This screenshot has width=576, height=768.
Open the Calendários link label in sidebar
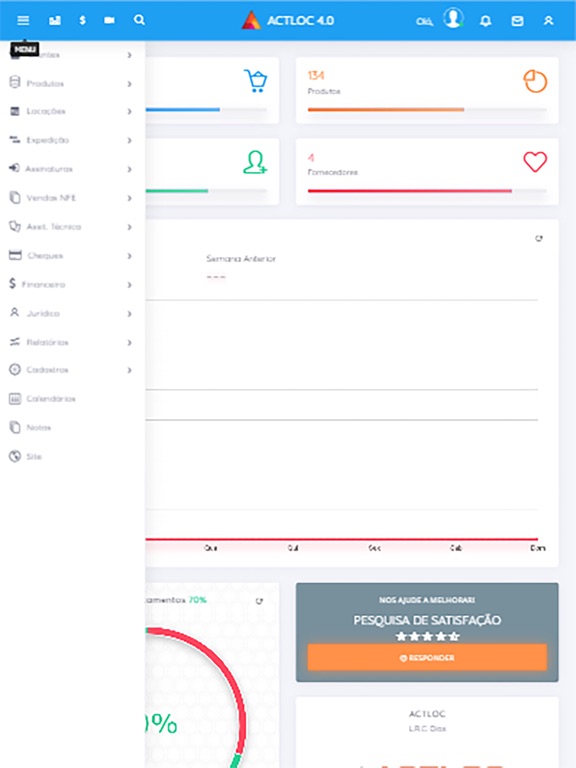(x=51, y=399)
